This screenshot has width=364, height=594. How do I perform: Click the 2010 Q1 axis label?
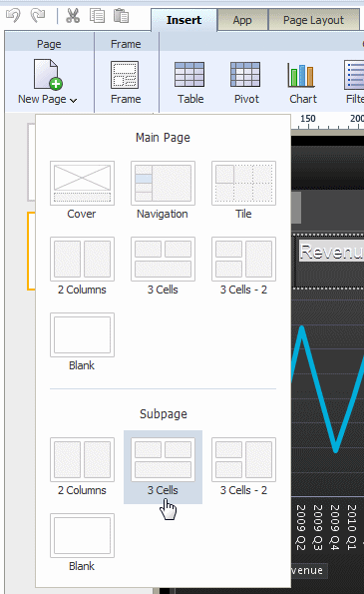click(x=352, y=527)
